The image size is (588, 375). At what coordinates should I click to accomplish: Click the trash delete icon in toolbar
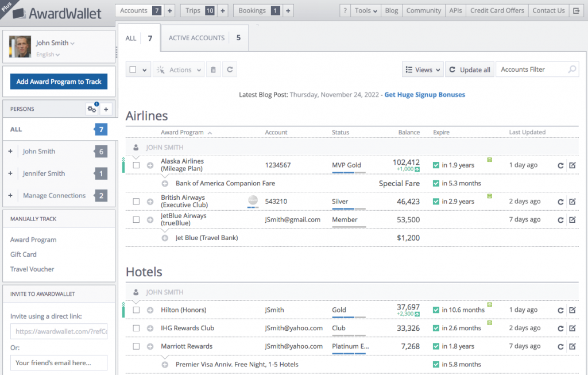(213, 69)
